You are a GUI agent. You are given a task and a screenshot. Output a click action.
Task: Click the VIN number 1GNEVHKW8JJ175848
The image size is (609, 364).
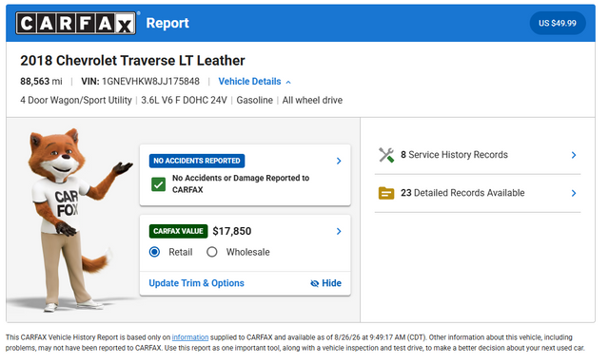tap(150, 82)
